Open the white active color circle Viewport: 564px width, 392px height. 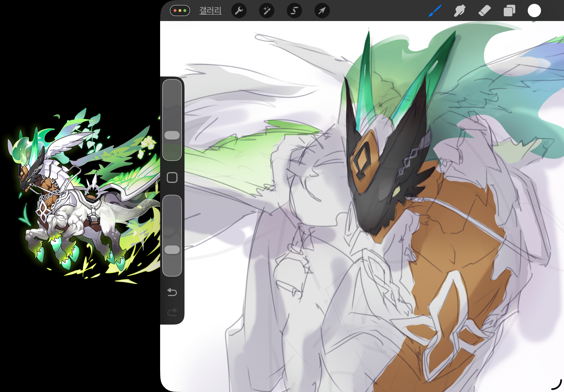(x=534, y=11)
